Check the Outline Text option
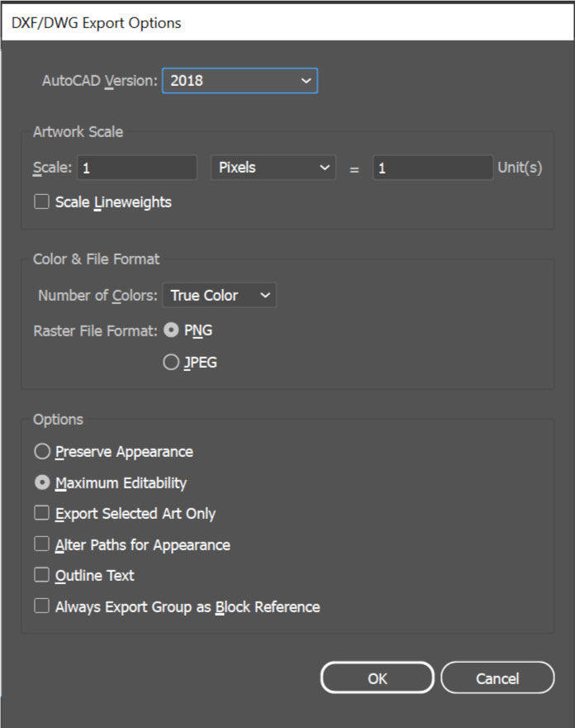 41,574
